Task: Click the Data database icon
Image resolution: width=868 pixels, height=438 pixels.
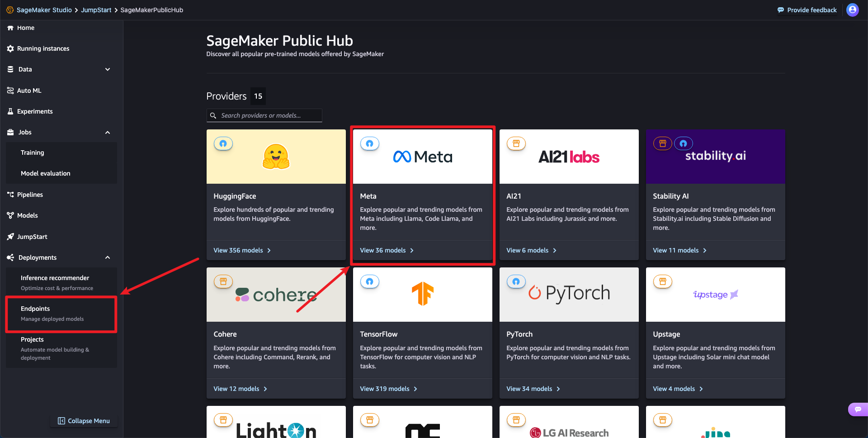Action: coord(10,69)
